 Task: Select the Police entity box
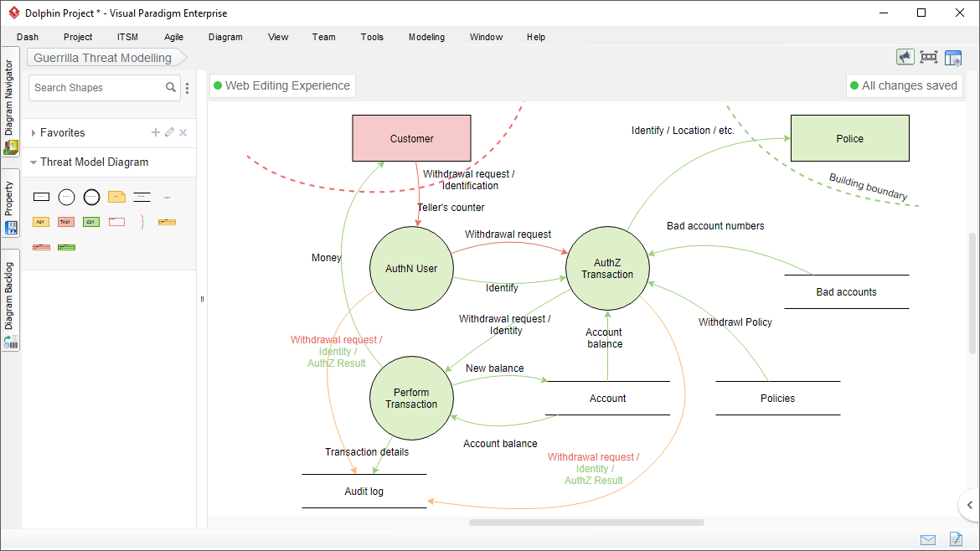pos(850,138)
